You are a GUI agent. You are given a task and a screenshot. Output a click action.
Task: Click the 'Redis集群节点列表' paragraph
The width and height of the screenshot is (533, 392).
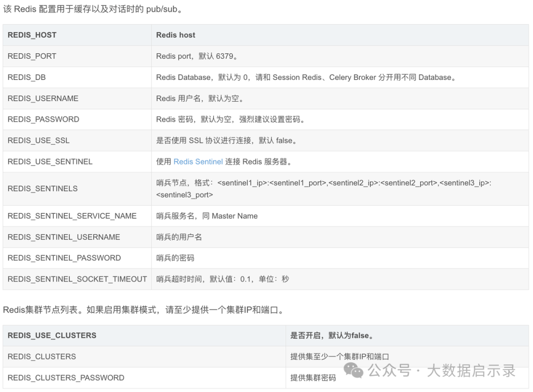coord(144,310)
